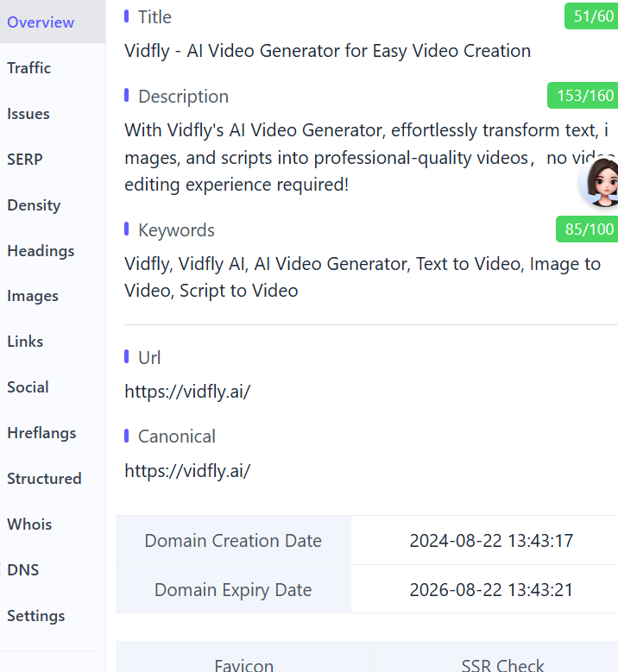Viewport: 618px width, 672px height.
Task: Click the value 2026-08-22 13:43:21
Action: click(x=491, y=590)
